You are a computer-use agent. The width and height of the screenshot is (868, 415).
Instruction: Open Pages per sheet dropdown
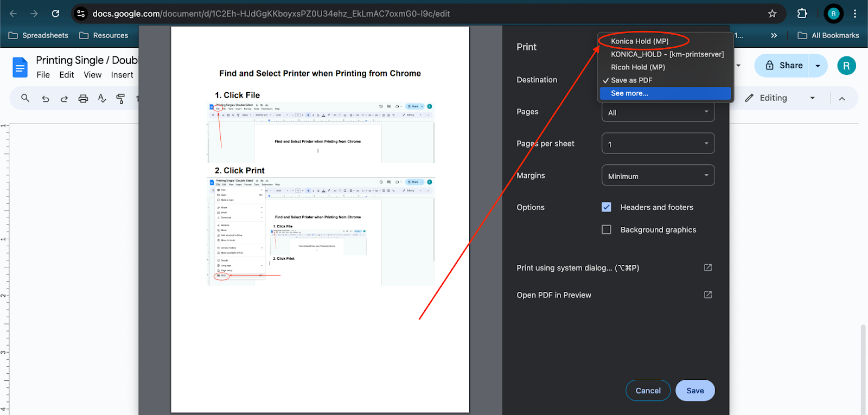(x=658, y=144)
